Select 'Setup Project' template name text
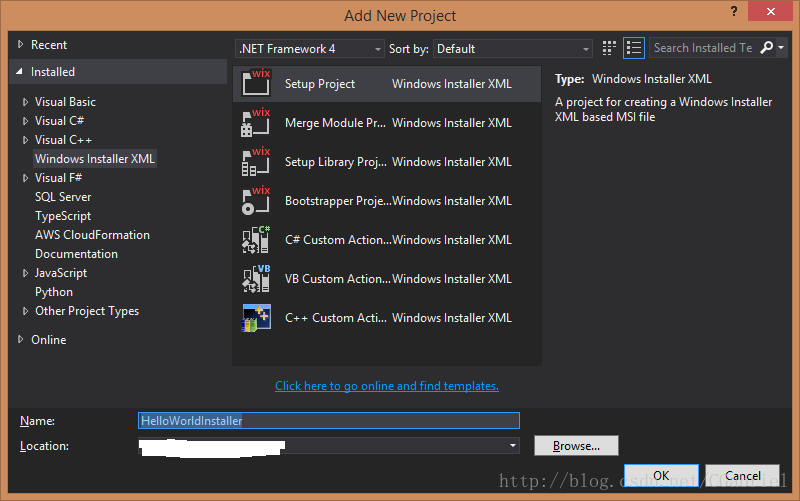 tap(319, 84)
